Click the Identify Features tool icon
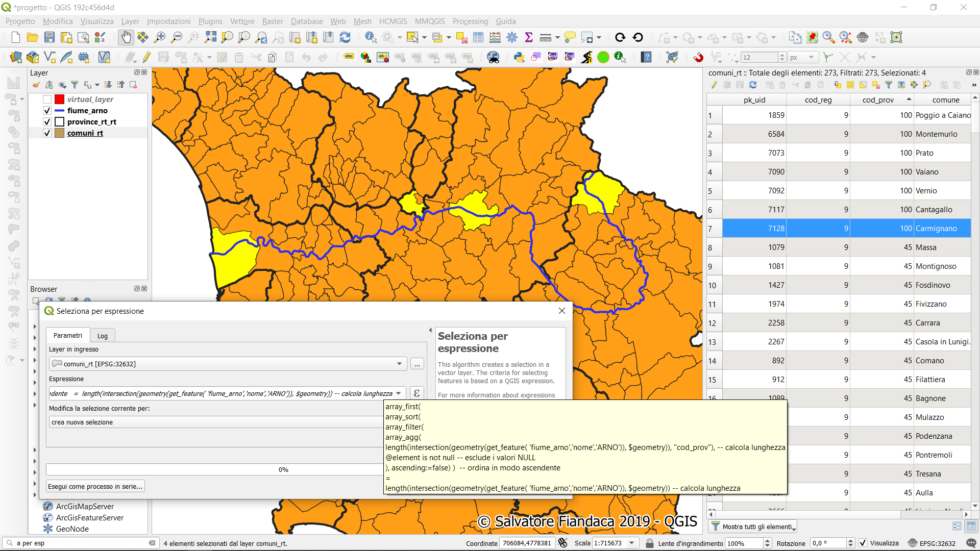 coord(371,37)
